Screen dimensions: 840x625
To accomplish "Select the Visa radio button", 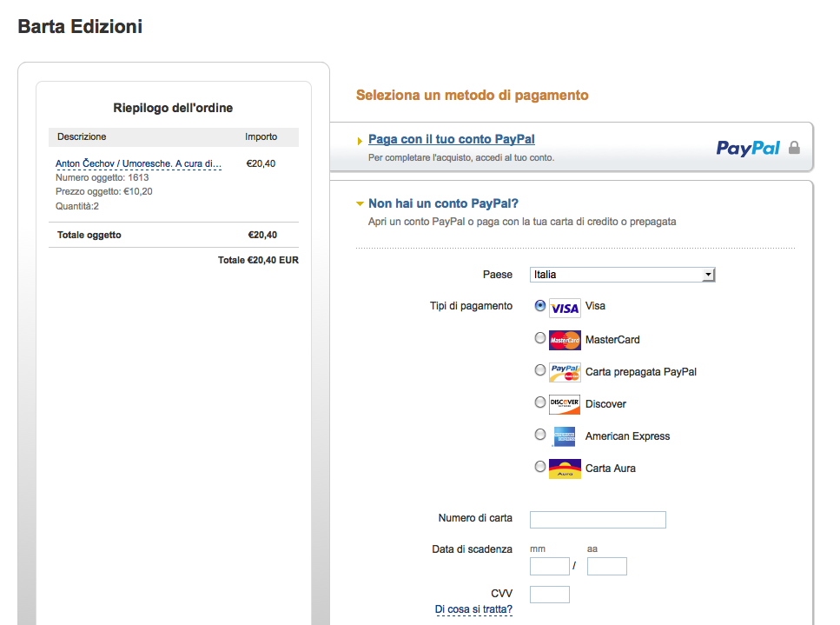I will tap(540, 305).
